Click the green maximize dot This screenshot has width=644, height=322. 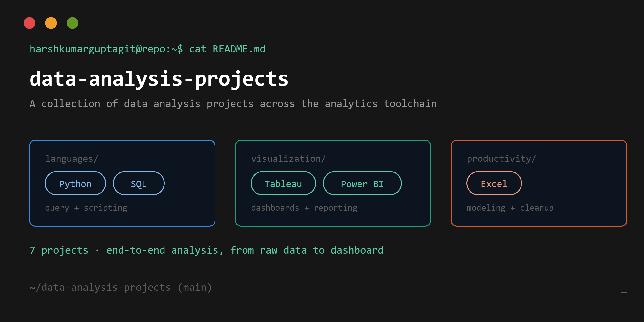(x=72, y=23)
